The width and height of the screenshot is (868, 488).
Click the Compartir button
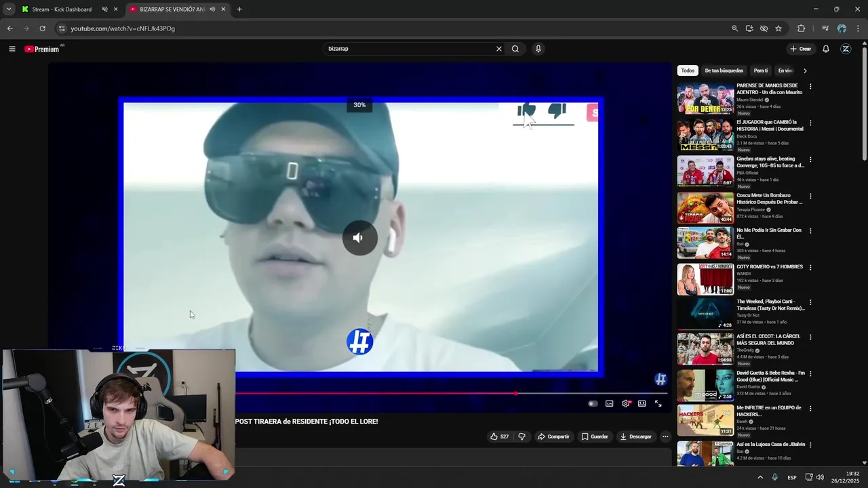tap(553, 436)
